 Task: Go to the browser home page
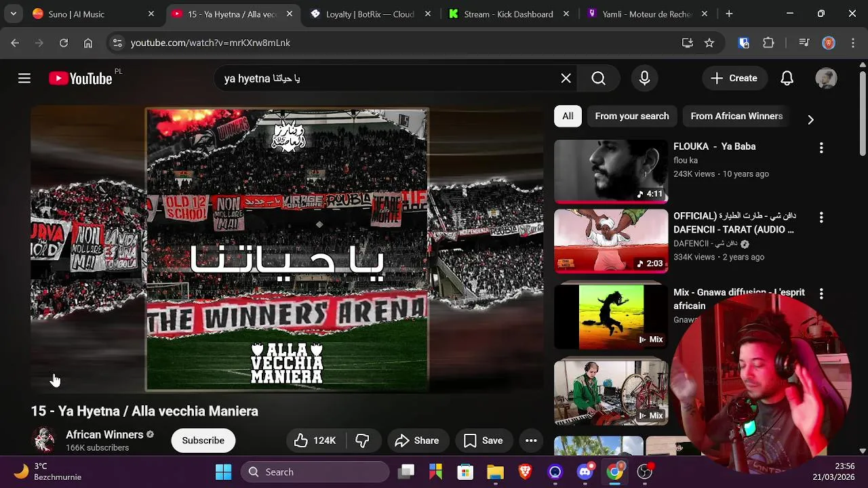coord(88,43)
